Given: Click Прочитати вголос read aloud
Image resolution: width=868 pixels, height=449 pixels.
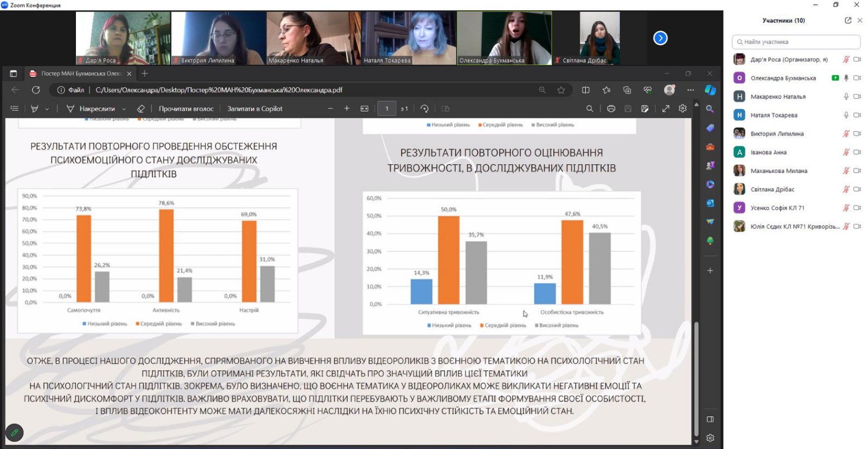Looking at the screenshot, I should coord(186,109).
